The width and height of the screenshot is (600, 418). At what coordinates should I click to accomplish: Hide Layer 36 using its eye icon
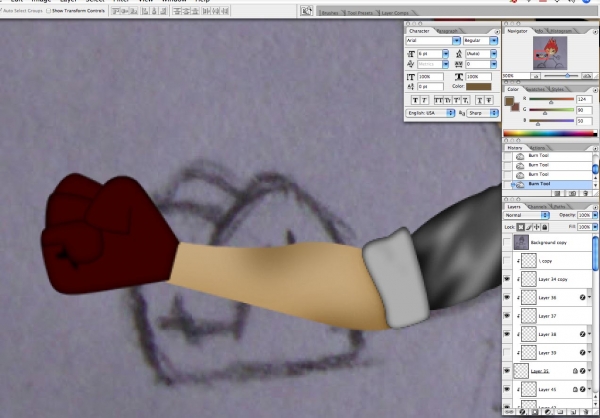pyautogui.click(x=507, y=297)
